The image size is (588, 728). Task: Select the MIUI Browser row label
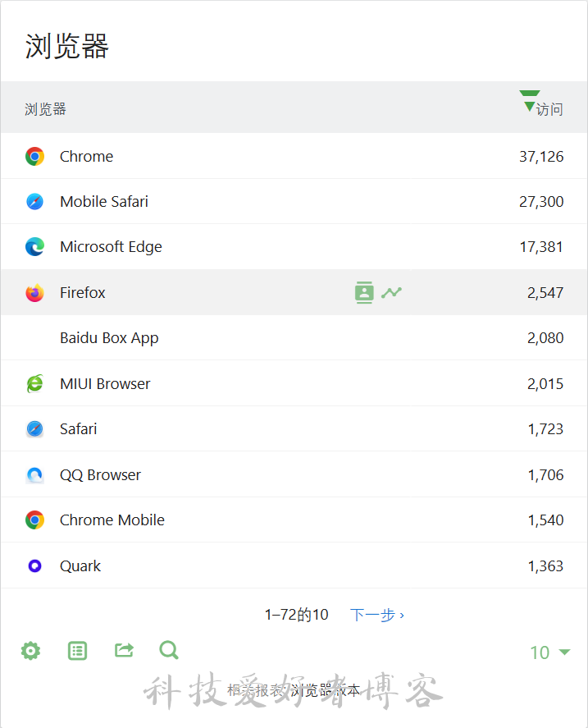coord(105,384)
